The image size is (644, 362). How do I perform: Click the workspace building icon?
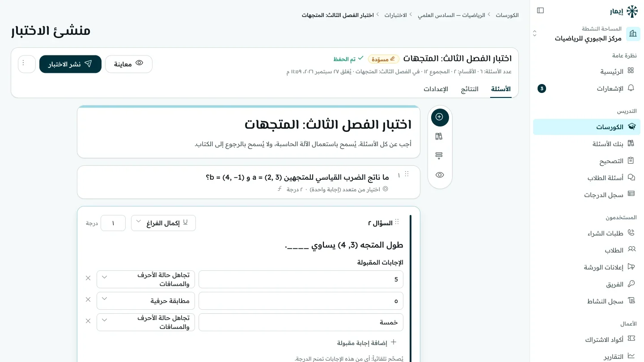[x=633, y=34]
